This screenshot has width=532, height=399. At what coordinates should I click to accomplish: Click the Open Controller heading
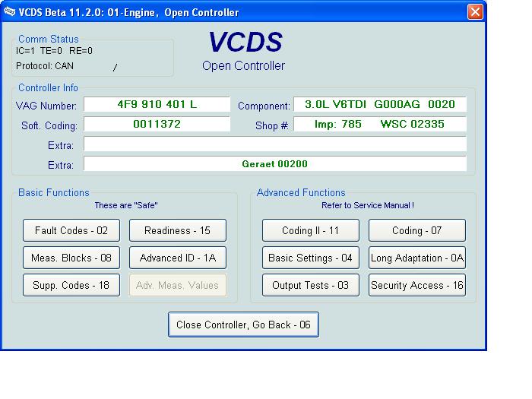(x=243, y=65)
